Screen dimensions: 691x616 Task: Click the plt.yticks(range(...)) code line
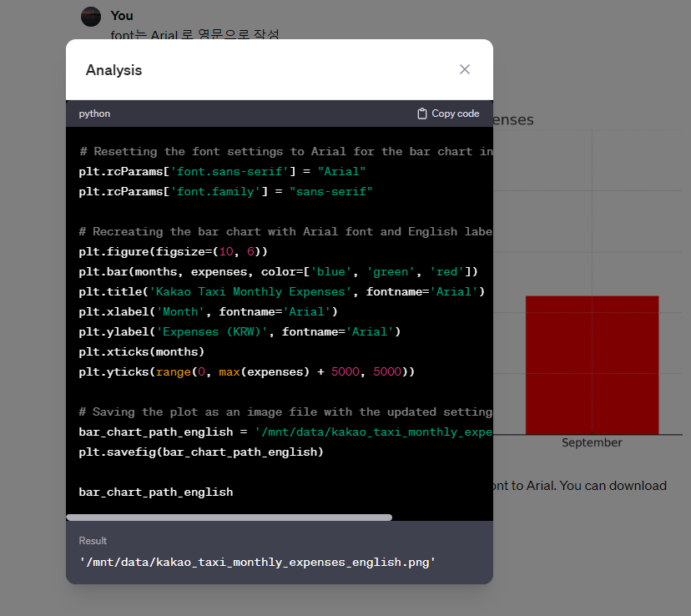(246, 372)
